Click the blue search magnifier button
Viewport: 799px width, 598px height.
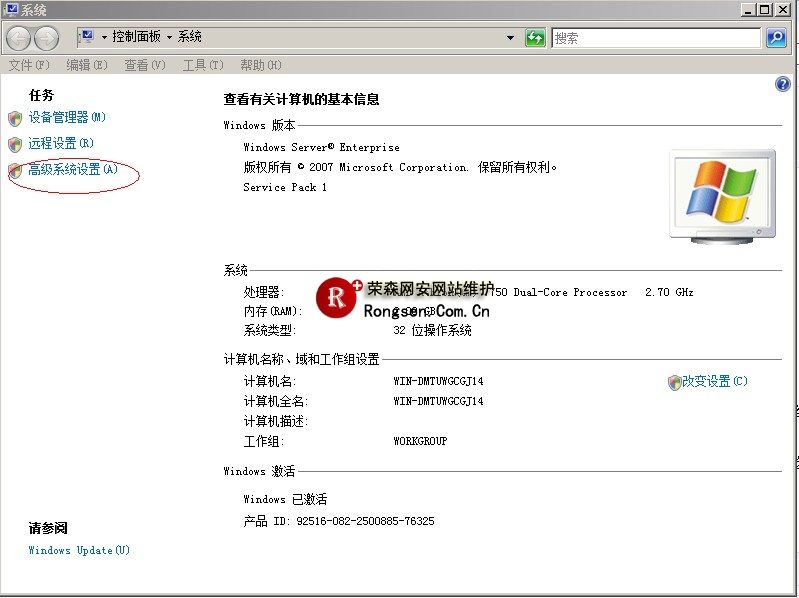tap(776, 38)
